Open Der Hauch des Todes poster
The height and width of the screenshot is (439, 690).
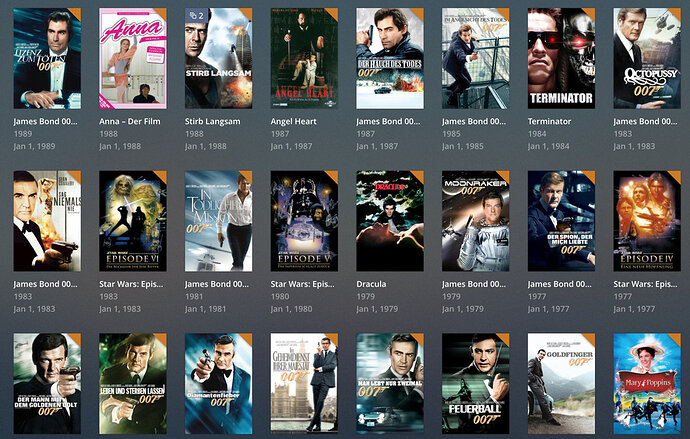pos(390,58)
